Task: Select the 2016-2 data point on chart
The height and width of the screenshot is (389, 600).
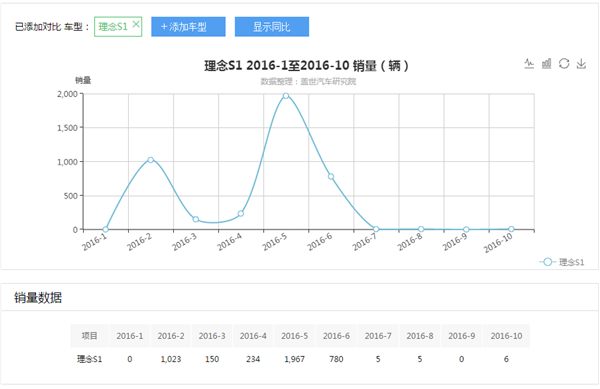Action: pyautogui.click(x=150, y=160)
